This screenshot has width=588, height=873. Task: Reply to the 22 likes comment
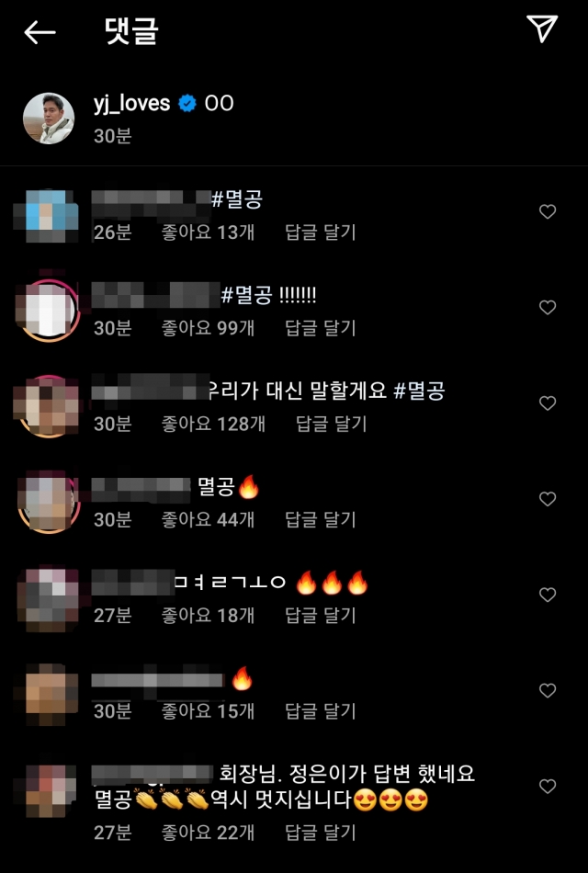pyautogui.click(x=320, y=833)
